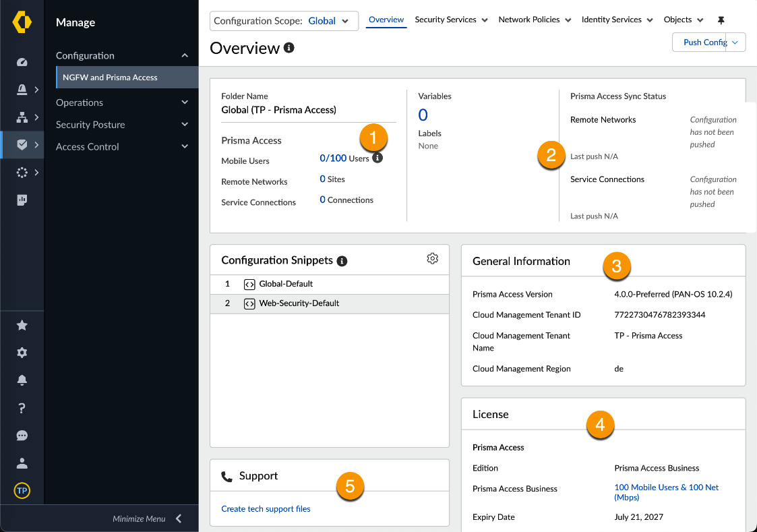757x532 pixels.
Task: Click the folder name Global (TP - Prisma Access)
Action: click(x=278, y=110)
